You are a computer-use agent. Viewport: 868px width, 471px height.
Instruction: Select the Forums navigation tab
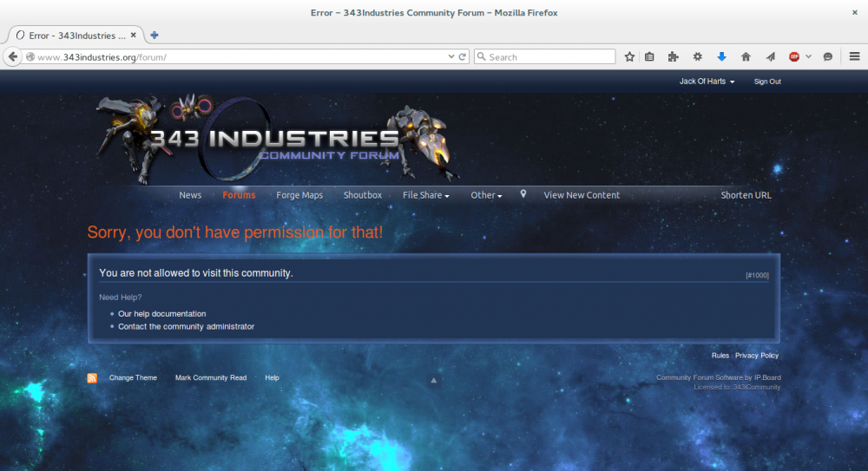pos(239,195)
